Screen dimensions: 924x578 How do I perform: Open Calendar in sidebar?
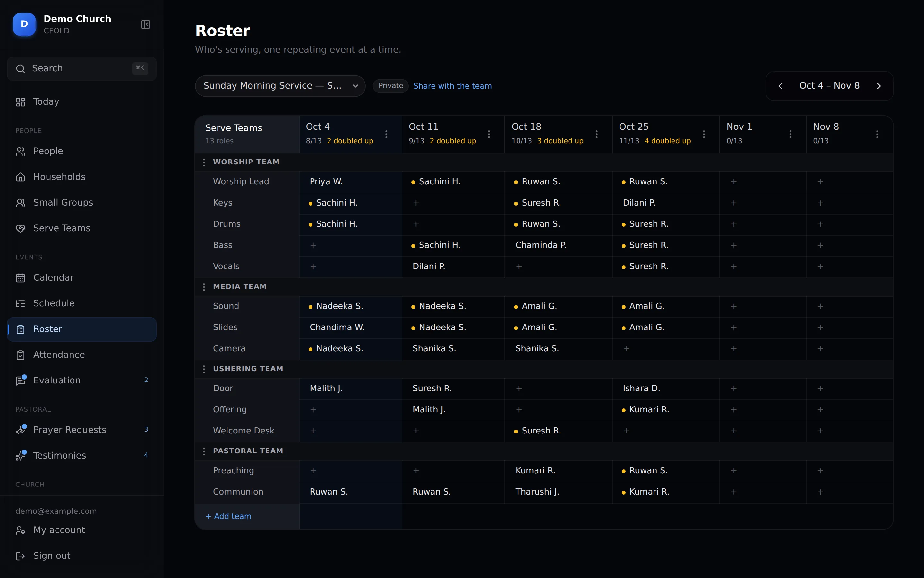click(82, 278)
